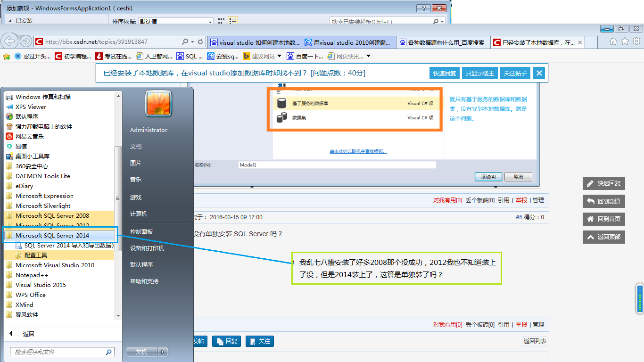Dismiss the topic header bar with X
Image resolution: width=644 pixels, height=362 pixels.
tap(540, 73)
